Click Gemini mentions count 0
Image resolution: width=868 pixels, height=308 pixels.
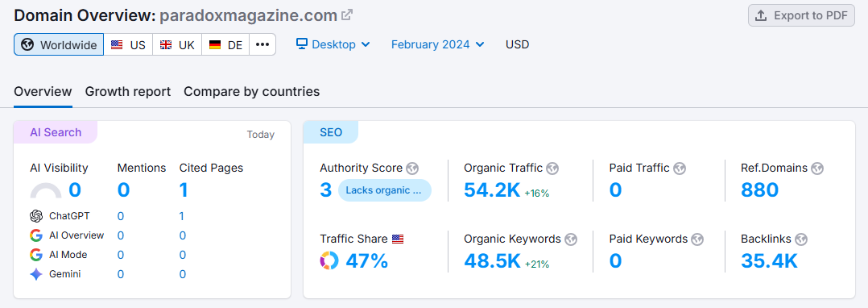click(121, 274)
